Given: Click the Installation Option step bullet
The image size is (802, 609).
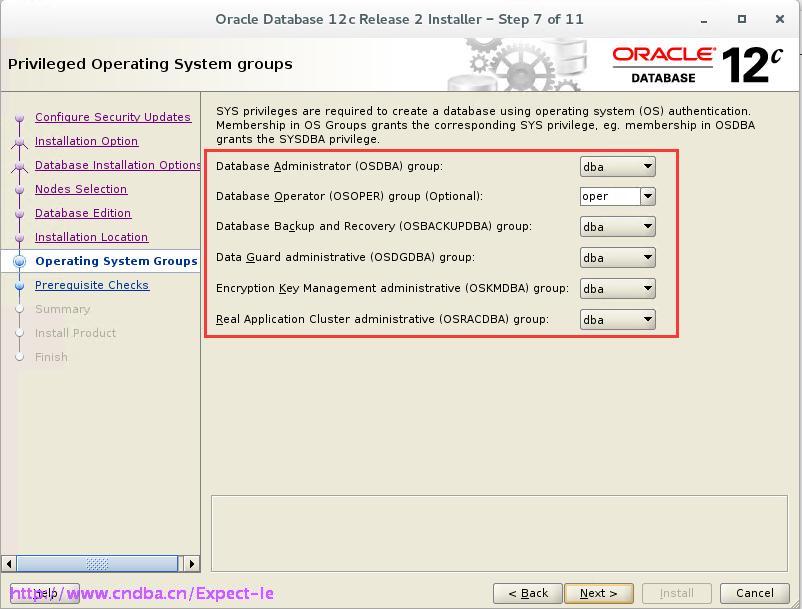Looking at the screenshot, I should [x=19, y=142].
